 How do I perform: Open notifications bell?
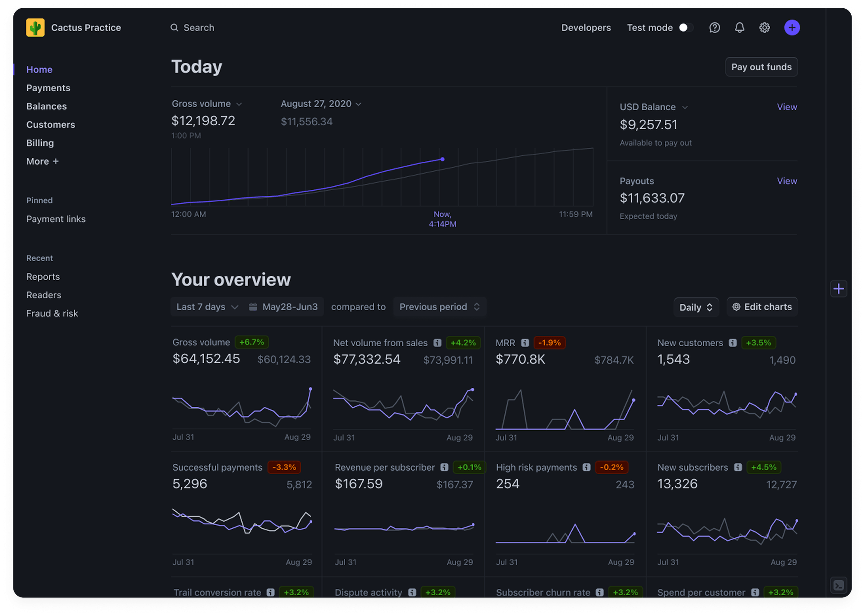(x=740, y=27)
